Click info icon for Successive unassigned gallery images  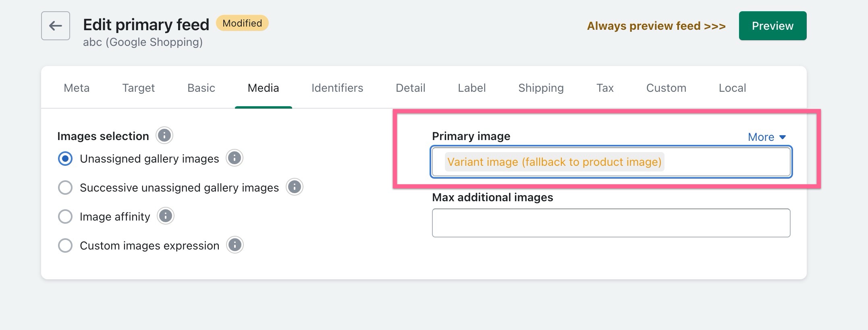coord(294,187)
